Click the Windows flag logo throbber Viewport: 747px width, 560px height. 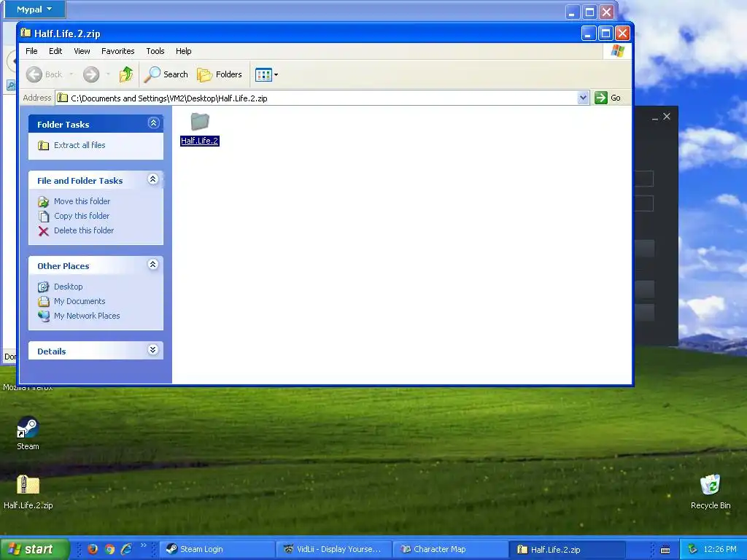[x=617, y=51]
